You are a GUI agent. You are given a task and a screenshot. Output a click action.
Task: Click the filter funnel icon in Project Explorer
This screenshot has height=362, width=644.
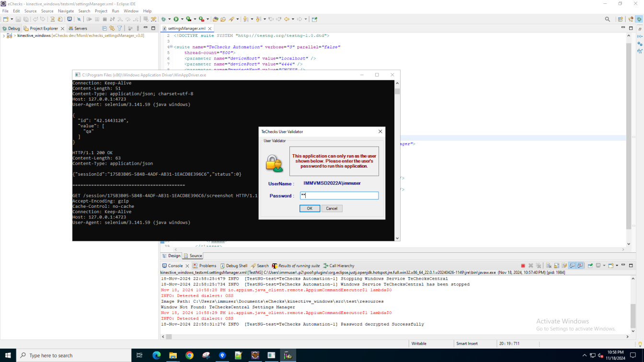[x=120, y=28]
